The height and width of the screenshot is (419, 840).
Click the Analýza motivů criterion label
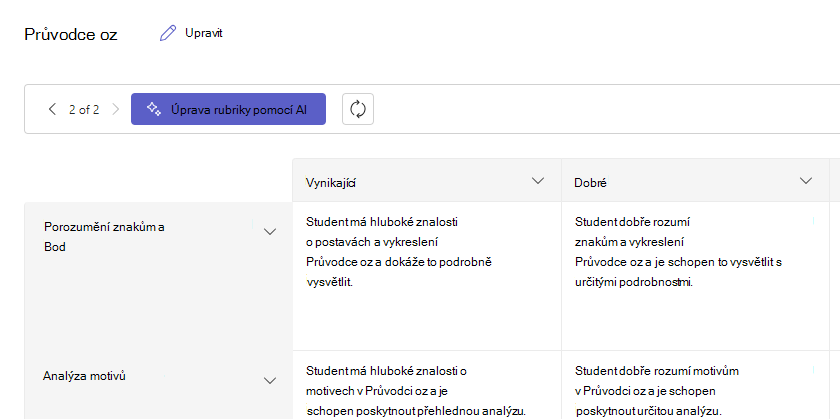pyautogui.click(x=84, y=376)
